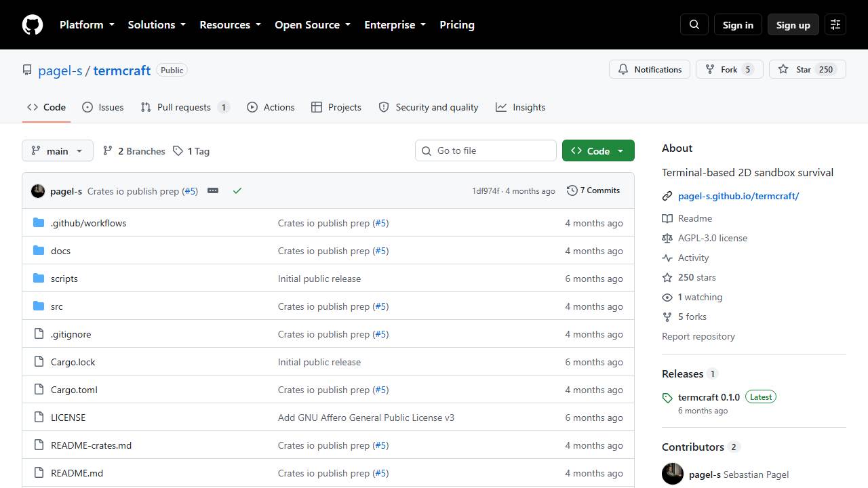Expand the Solutions menu
Image resolution: width=868 pixels, height=488 pixels.
(157, 24)
